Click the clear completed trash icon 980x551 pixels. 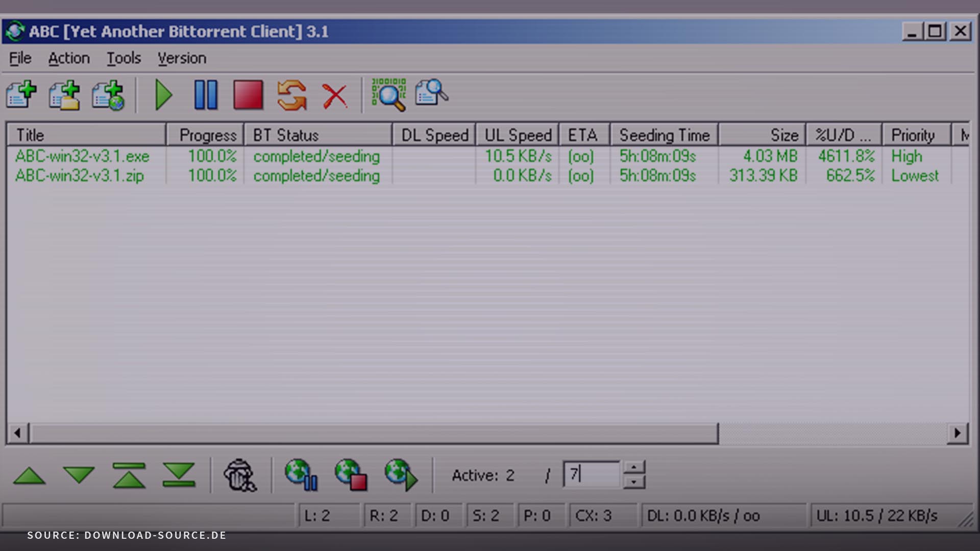pos(240,475)
